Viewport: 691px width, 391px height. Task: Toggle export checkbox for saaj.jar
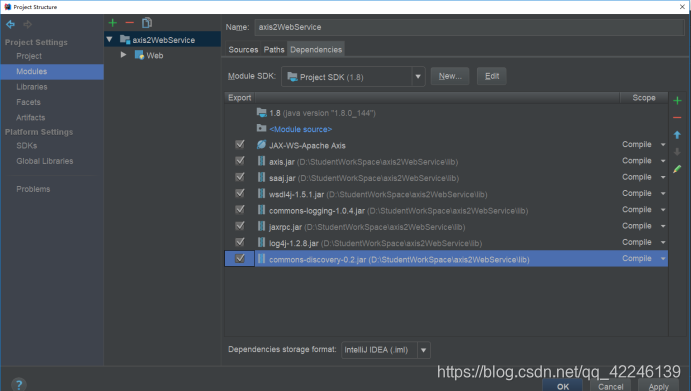pyautogui.click(x=240, y=177)
